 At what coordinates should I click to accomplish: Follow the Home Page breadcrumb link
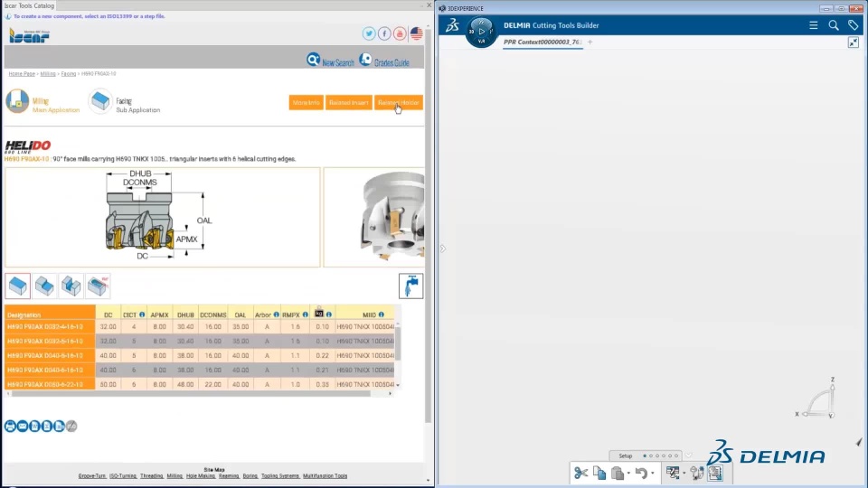click(22, 73)
